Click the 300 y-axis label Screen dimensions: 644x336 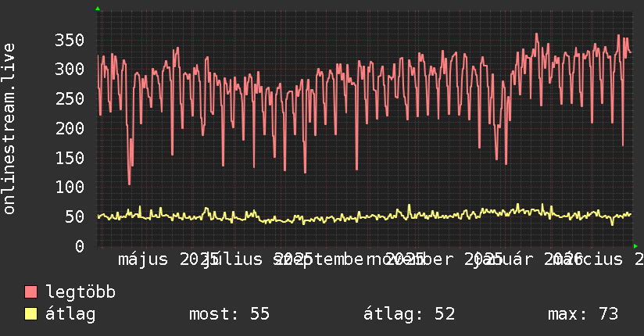pos(70,69)
